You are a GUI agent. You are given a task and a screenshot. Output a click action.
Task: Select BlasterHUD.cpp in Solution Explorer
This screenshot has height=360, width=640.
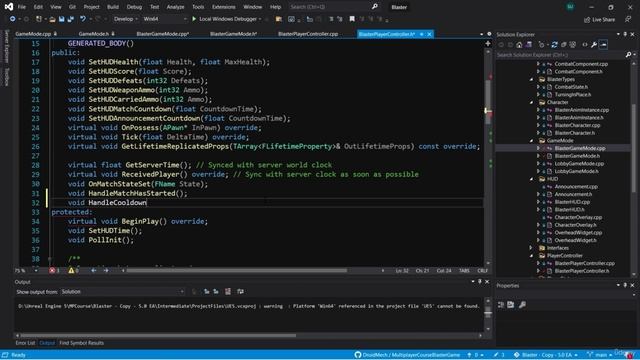[572, 202]
